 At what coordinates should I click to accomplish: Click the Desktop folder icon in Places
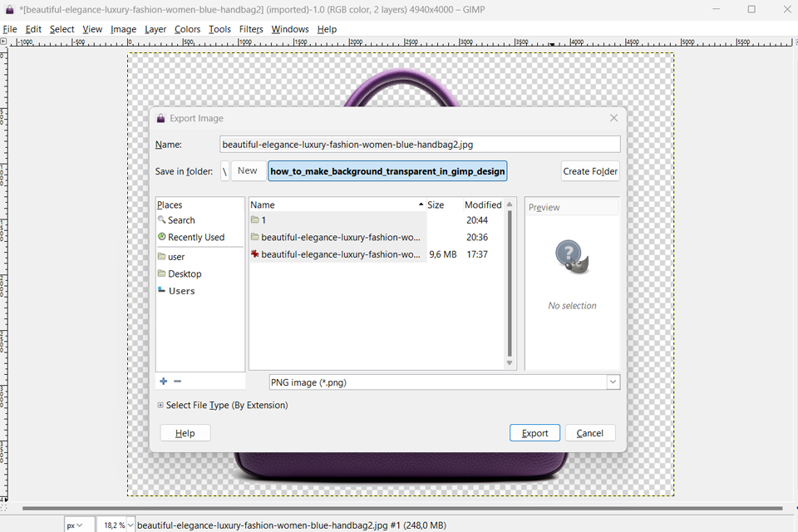point(162,273)
